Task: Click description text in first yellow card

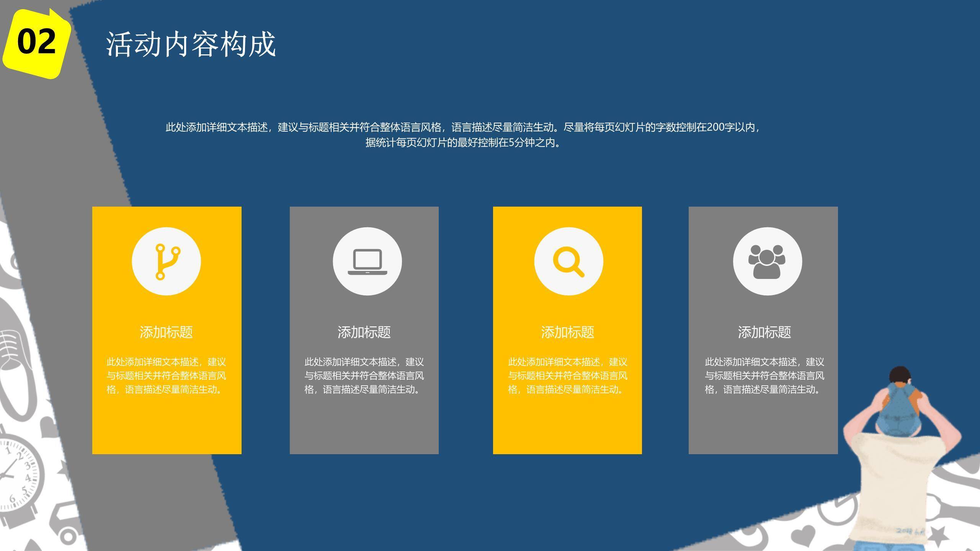Action: [166, 375]
